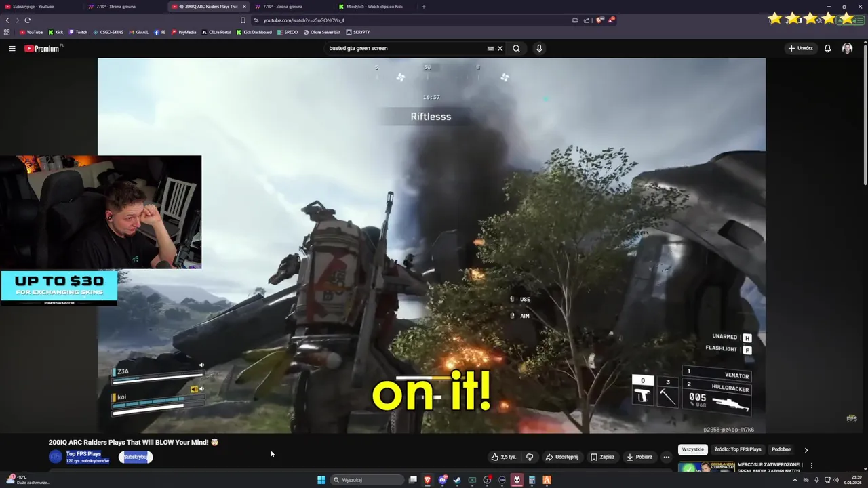Select the Źródło: Top FPS Plays chip
868x488 pixels.
click(x=738, y=449)
